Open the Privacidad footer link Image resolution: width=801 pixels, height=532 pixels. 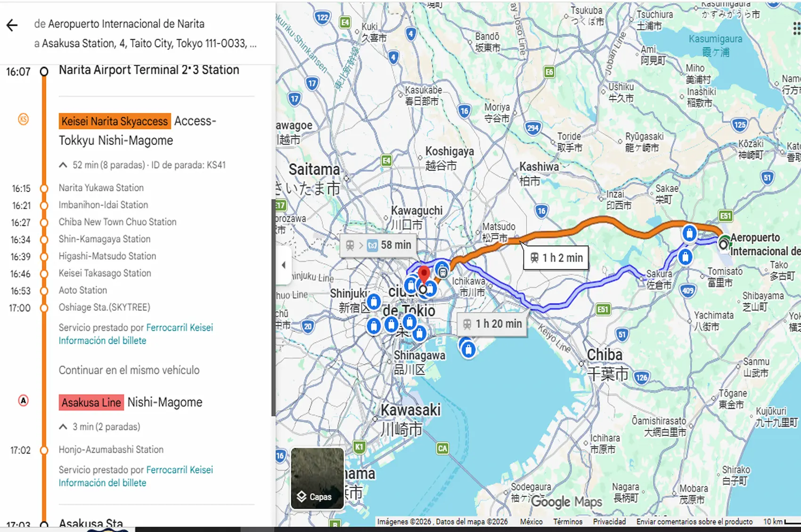click(609, 522)
